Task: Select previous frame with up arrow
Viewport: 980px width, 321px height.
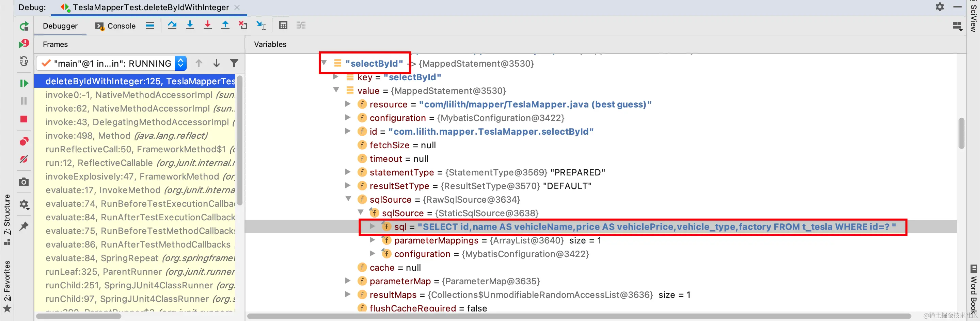Action: [x=199, y=64]
